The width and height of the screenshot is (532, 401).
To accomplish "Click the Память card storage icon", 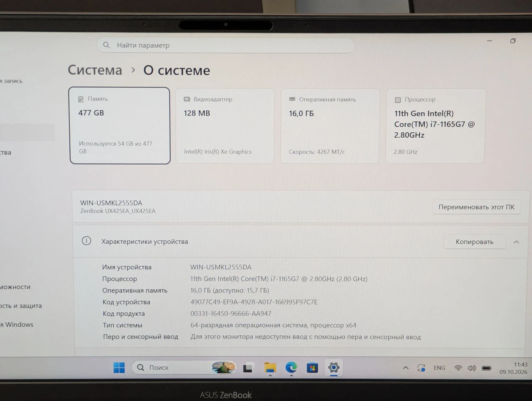I will point(81,99).
